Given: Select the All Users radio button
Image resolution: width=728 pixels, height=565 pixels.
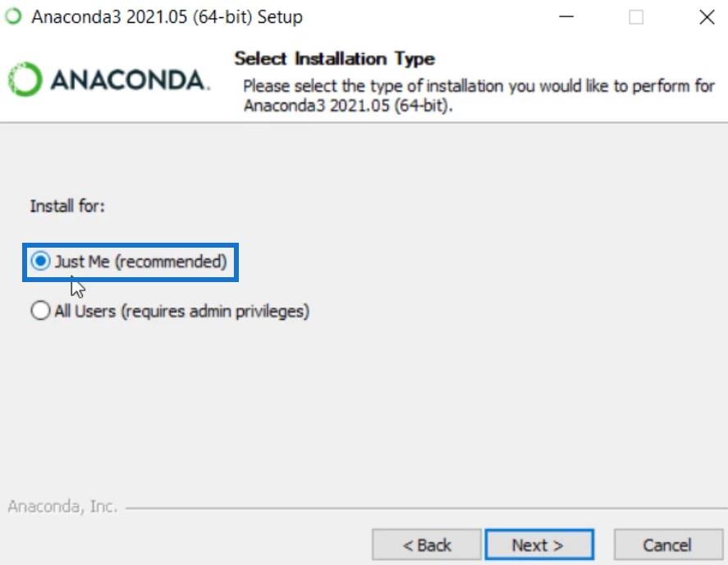Looking at the screenshot, I should pos(40,310).
